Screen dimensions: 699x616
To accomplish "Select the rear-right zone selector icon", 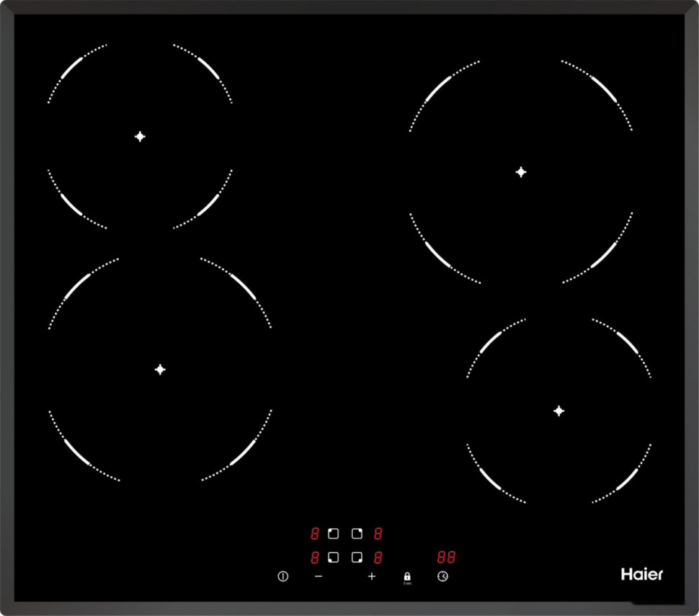I will click(356, 534).
